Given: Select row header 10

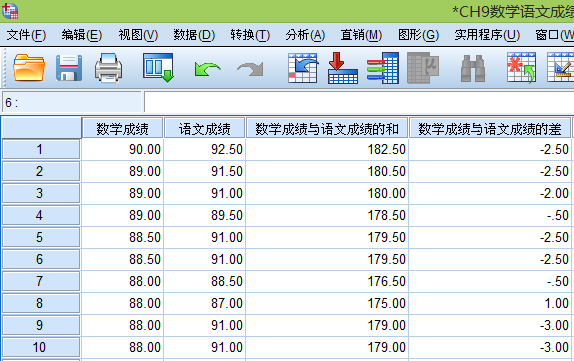Looking at the screenshot, I should click(41, 347).
